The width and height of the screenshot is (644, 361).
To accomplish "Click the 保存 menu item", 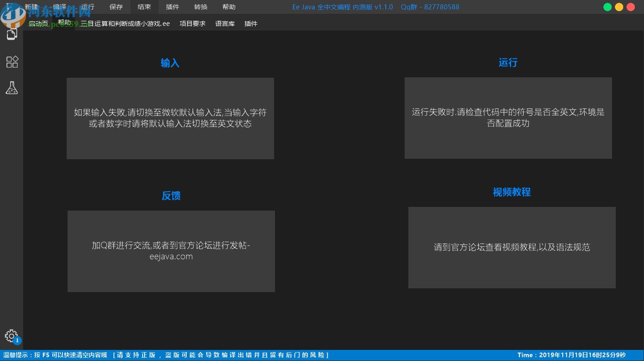I will pos(115,6).
